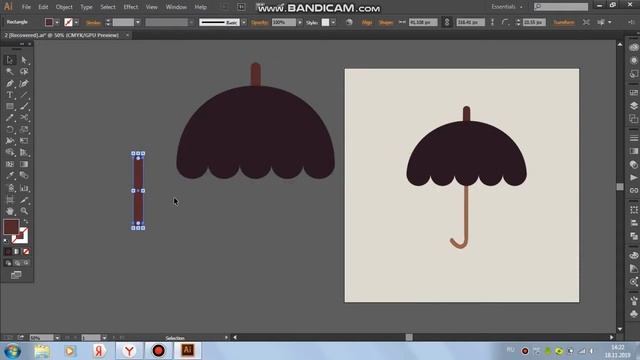Image resolution: width=640 pixels, height=360 pixels.
Task: Click the Fill color swatch in toolbox
Action: click(x=11, y=227)
